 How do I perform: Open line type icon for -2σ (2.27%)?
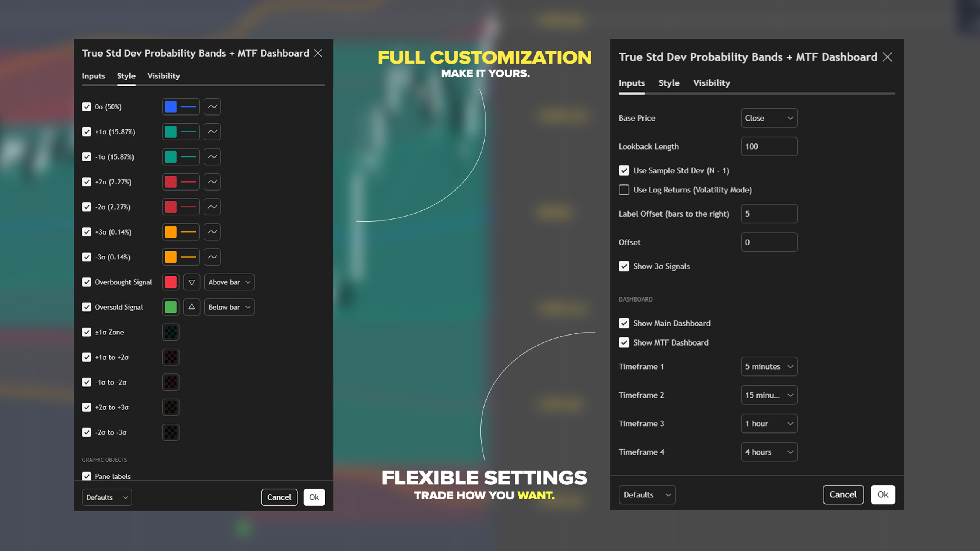pyautogui.click(x=212, y=207)
